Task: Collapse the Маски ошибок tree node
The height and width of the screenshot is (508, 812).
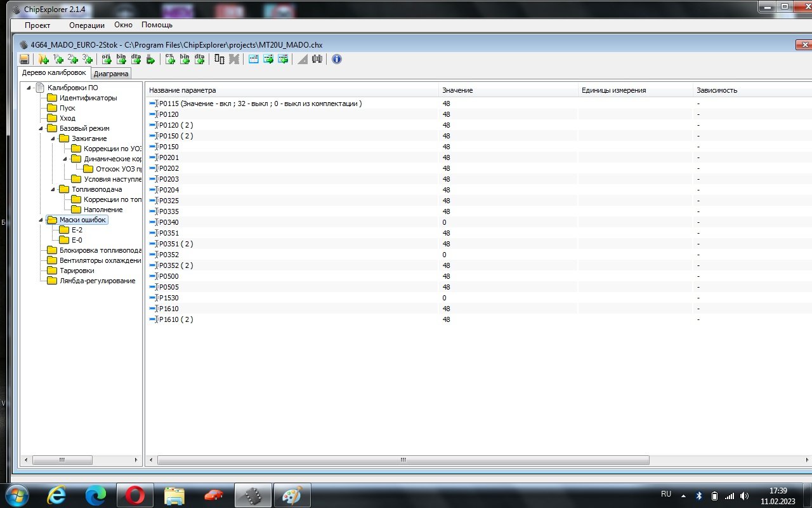Action: [41, 220]
